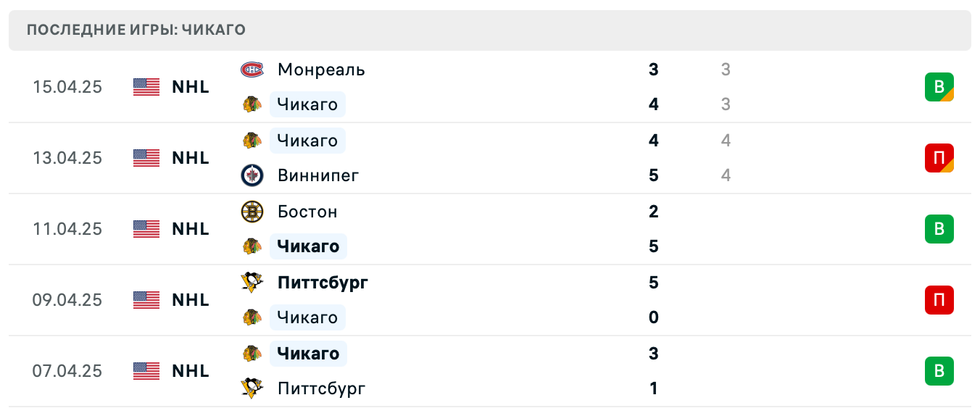Click the Boston Bruins logo

pos(252,212)
